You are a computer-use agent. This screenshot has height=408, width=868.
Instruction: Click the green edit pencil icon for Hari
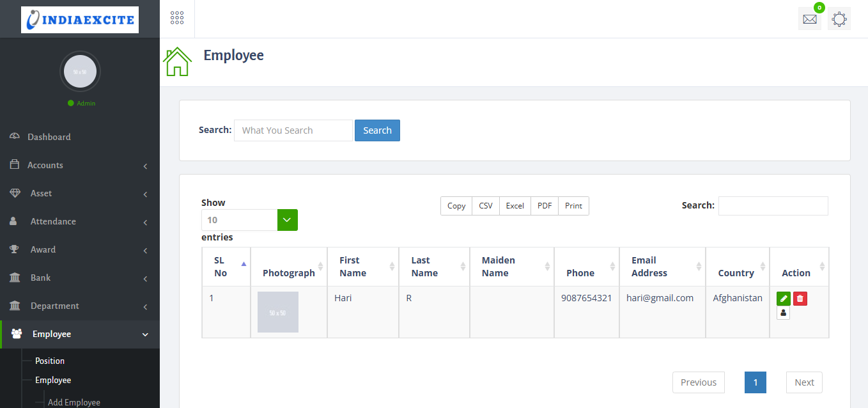tap(783, 299)
